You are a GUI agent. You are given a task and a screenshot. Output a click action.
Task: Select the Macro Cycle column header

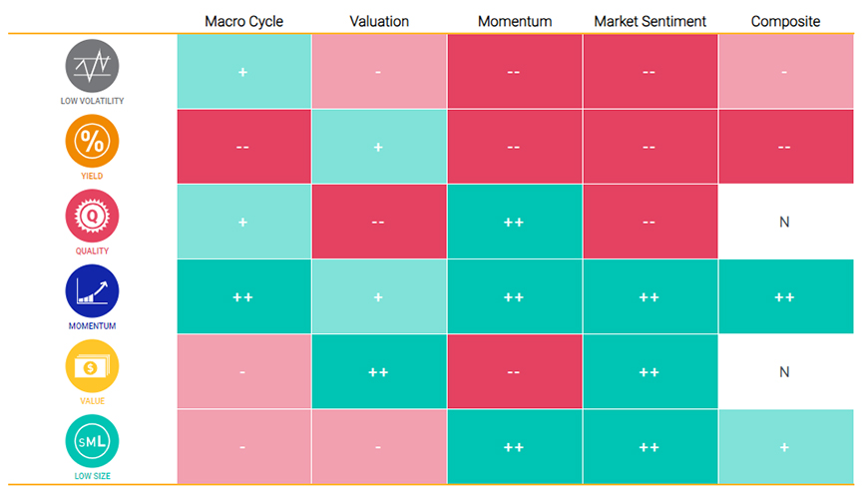(243, 20)
